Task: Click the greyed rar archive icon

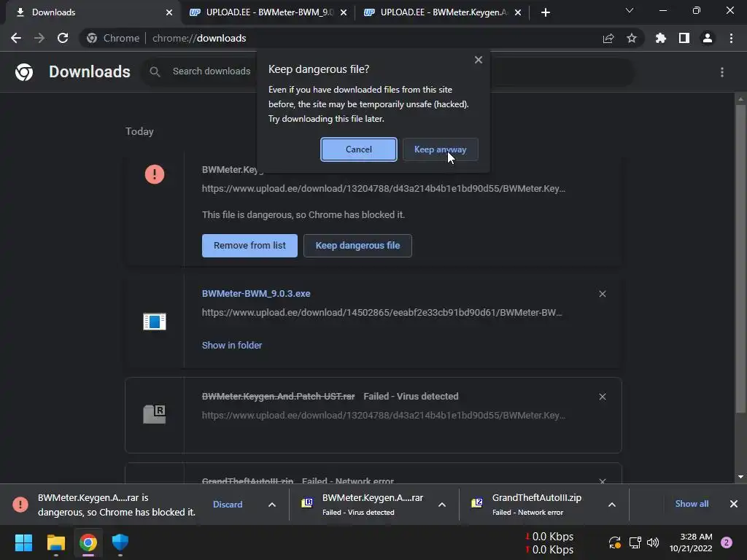Action: pyautogui.click(x=155, y=414)
